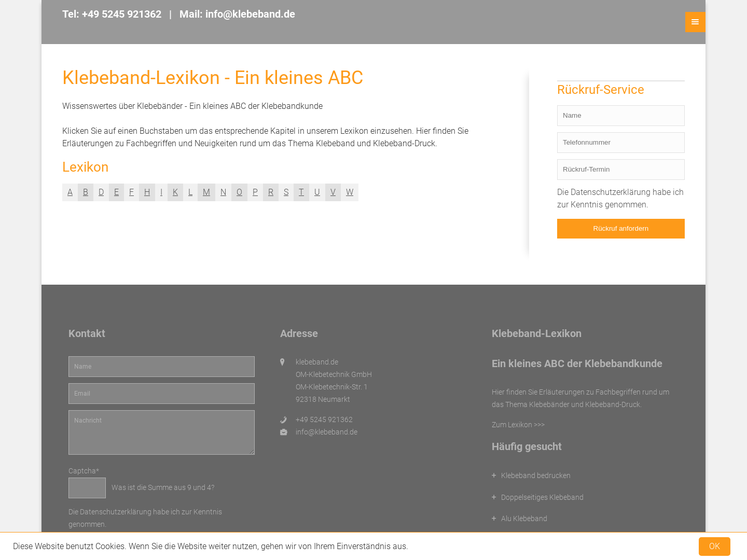This screenshot has width=747, height=560.
Task: Follow the Zum Lexikon >>> link
Action: (x=518, y=425)
